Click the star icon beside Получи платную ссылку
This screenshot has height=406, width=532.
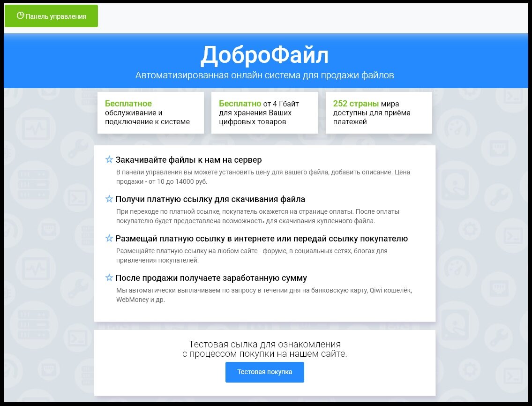pos(109,199)
